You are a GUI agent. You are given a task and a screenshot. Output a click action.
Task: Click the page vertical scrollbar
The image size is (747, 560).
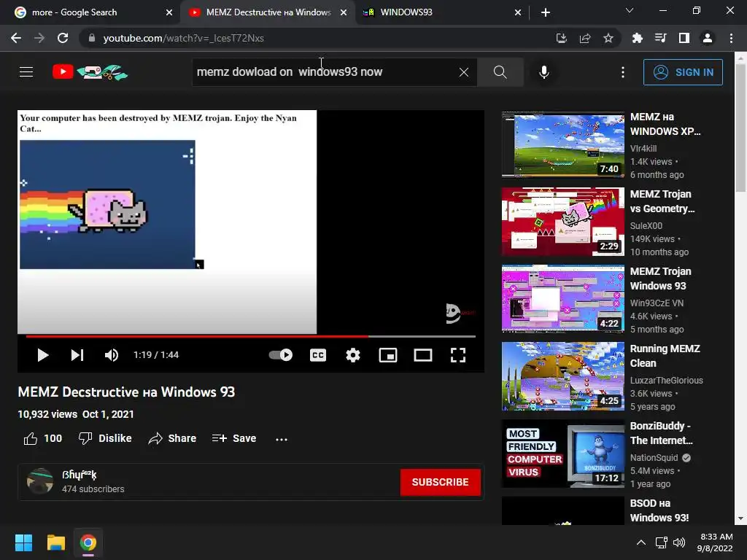pyautogui.click(x=740, y=128)
